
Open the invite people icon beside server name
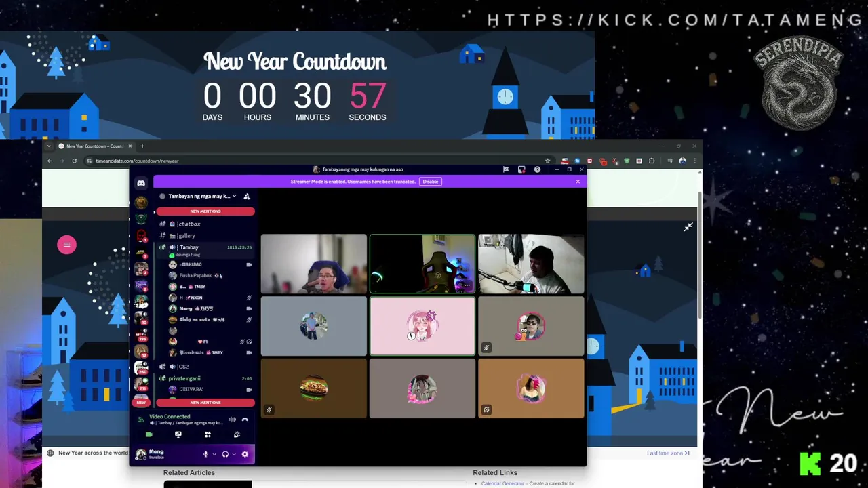point(247,197)
